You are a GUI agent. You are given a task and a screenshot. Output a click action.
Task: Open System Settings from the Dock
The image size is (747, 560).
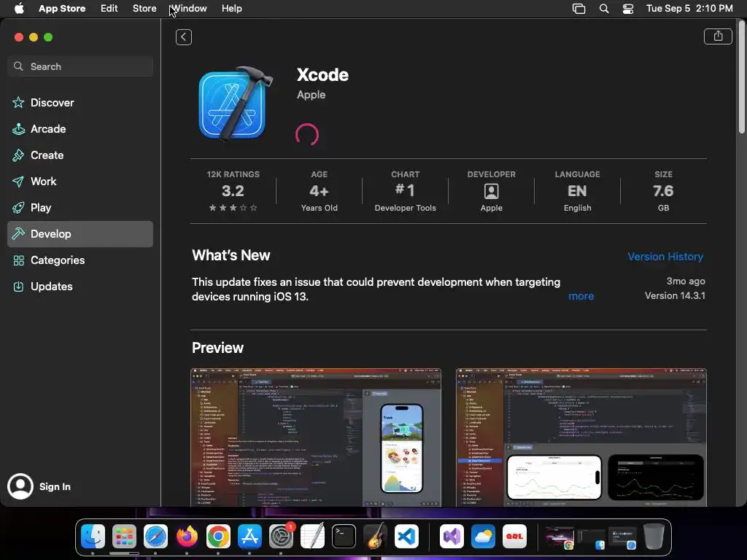tap(281, 536)
